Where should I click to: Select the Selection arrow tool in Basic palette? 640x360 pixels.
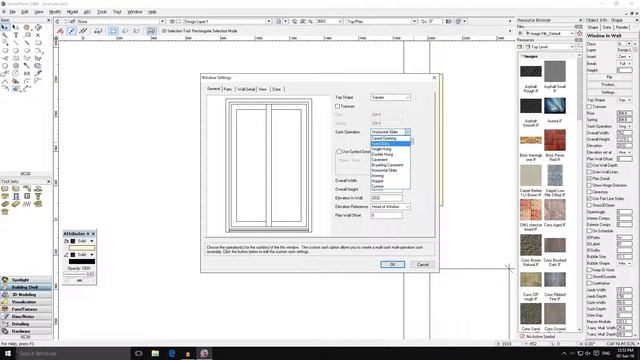coord(5,27)
